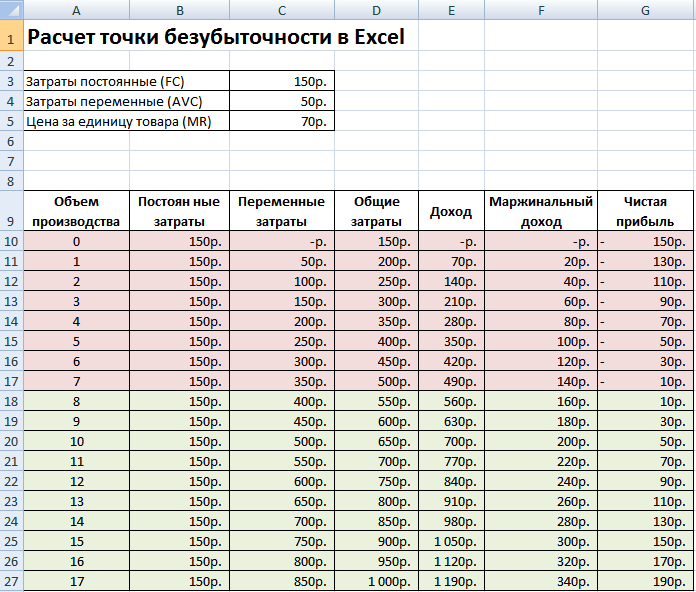Click volume cell '17' in row 27
The image size is (696, 592).
point(76,581)
